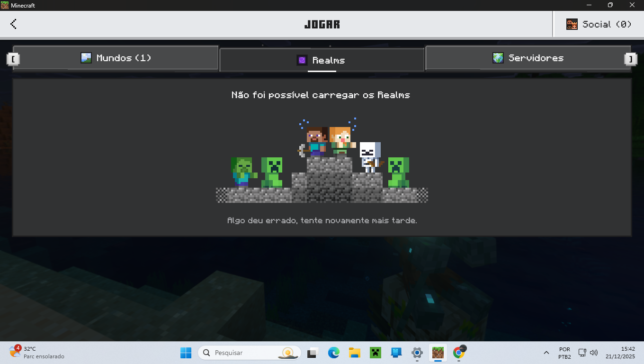The height and width of the screenshot is (364, 644).
Task: Open the creeper-face Minecraft Launcher taskbar icon
Action: (376, 353)
